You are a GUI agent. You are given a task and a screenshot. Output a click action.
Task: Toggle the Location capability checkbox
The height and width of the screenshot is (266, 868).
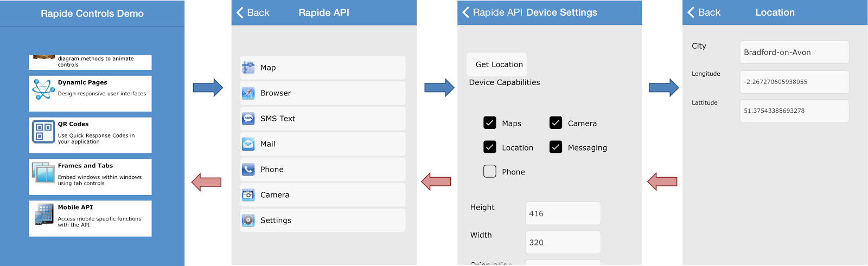490,147
